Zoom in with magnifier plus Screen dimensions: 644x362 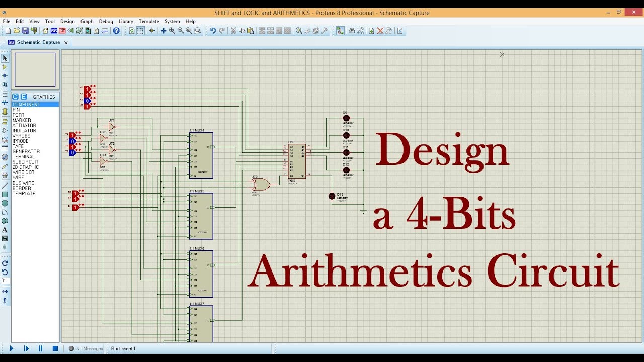tap(172, 31)
